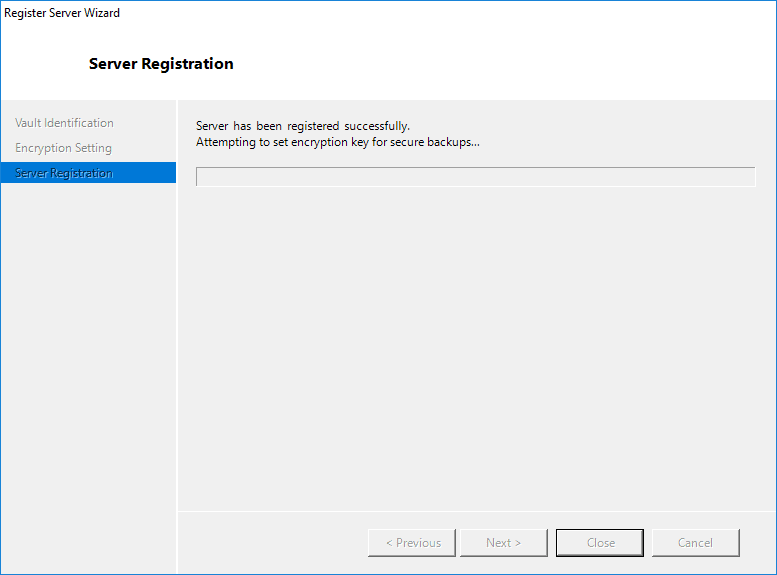Select the Encryption Setting step in sidebar
The width and height of the screenshot is (777, 575).
click(x=63, y=148)
